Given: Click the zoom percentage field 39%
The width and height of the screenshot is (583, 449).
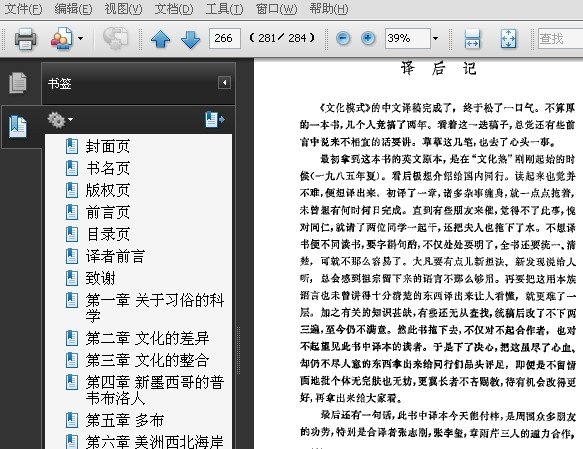Looking at the screenshot, I should coord(408,38).
